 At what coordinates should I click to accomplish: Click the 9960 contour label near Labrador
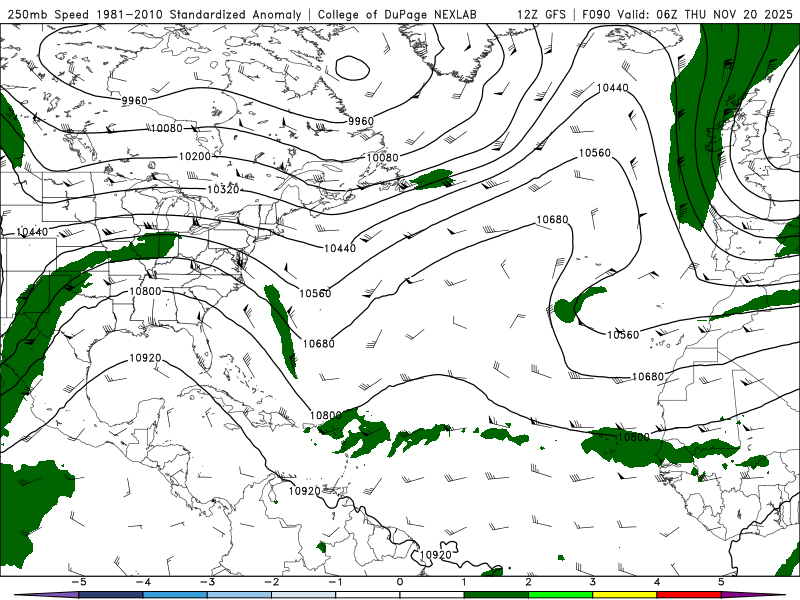coord(361,121)
